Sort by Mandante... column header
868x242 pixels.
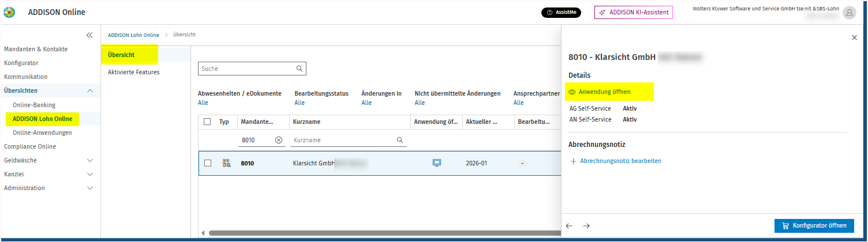[257, 122]
